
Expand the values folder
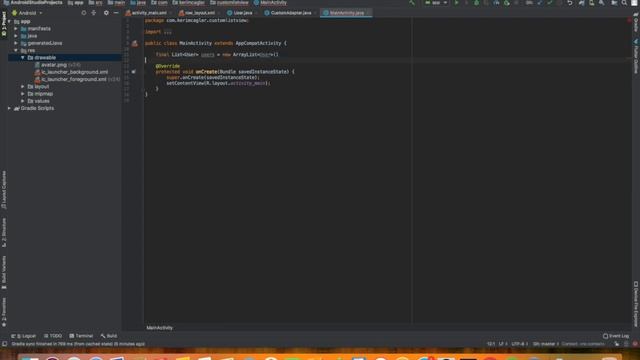pyautogui.click(x=23, y=101)
